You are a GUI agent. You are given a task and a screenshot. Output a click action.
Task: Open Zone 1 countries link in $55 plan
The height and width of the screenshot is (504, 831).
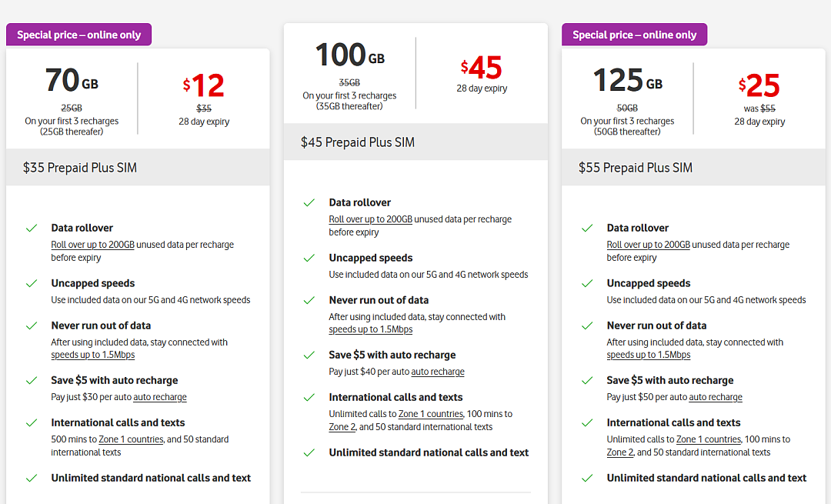click(x=708, y=439)
